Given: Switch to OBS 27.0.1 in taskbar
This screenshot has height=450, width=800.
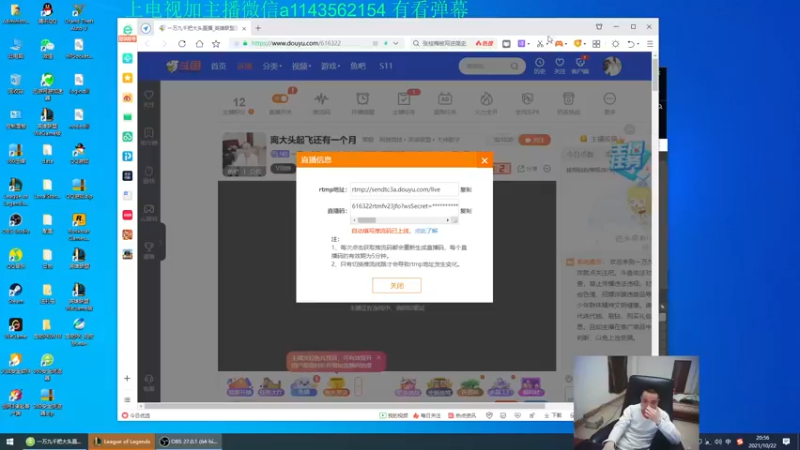Looking at the screenshot, I should click(x=189, y=441).
